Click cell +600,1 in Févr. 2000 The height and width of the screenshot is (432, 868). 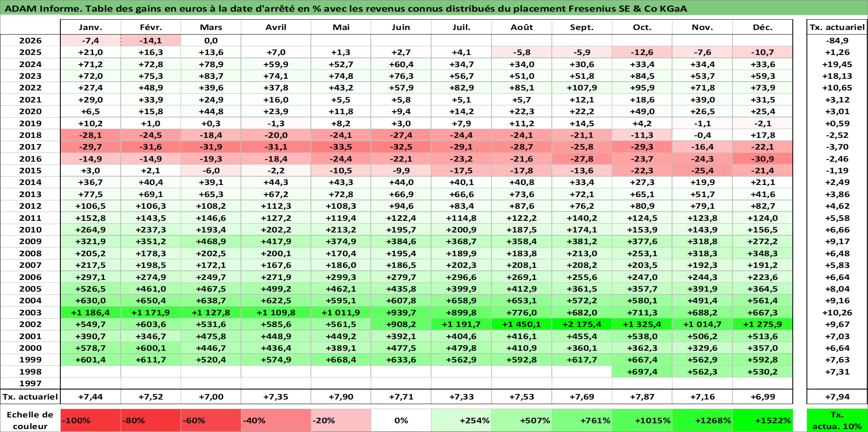(151, 348)
